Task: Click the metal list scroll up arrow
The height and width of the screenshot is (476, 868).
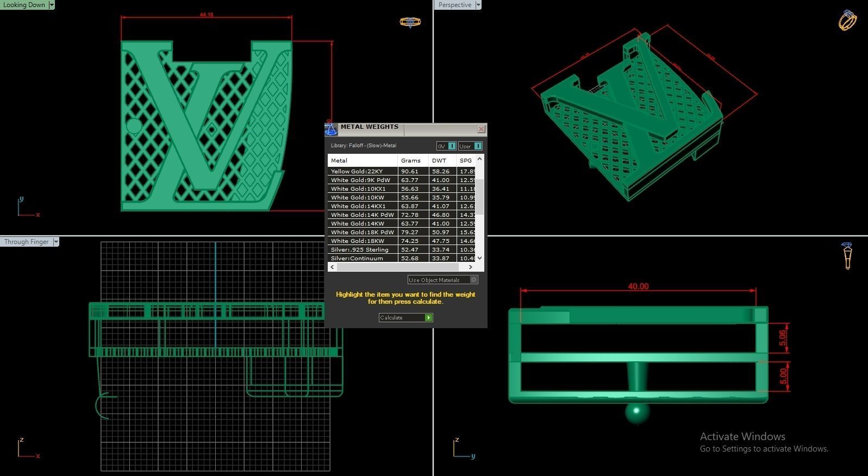Action: (479, 159)
